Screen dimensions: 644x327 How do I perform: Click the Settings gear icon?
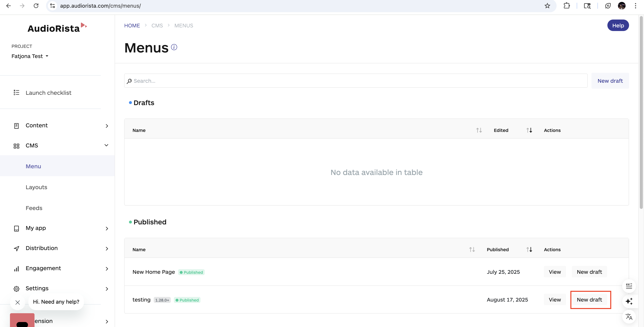[16, 289]
